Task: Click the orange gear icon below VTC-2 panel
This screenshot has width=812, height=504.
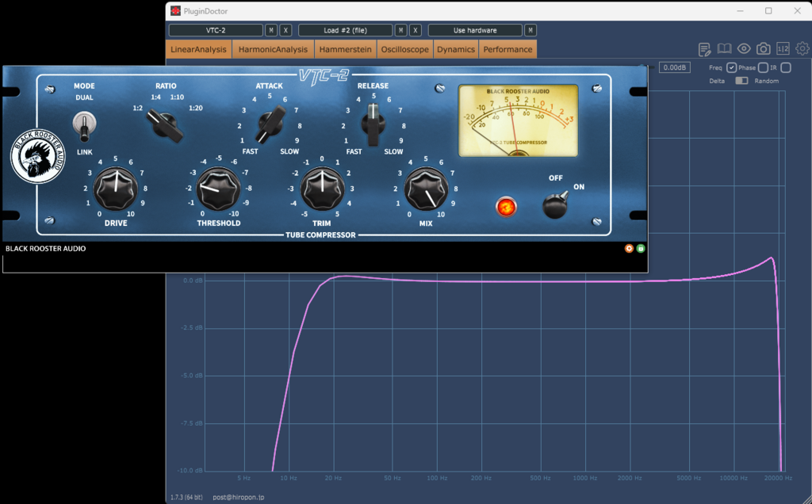Action: click(629, 248)
